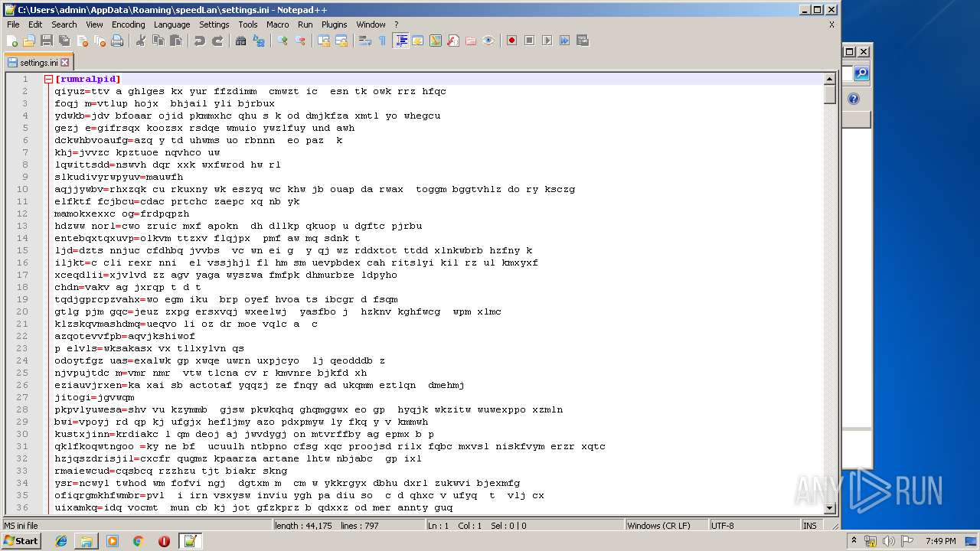This screenshot has width=980, height=551.
Task: Open Replace toolbar icon
Action: click(259, 41)
